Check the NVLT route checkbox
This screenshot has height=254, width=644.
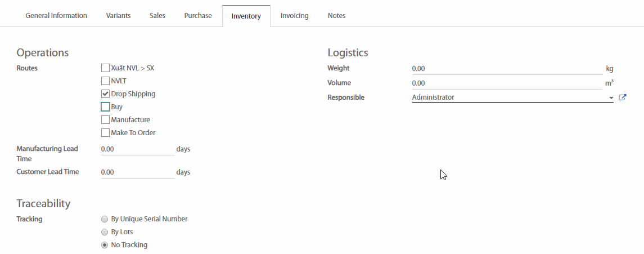(x=105, y=81)
